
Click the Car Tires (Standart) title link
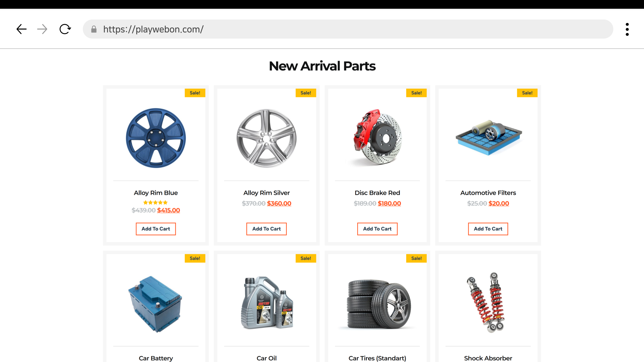click(x=377, y=358)
